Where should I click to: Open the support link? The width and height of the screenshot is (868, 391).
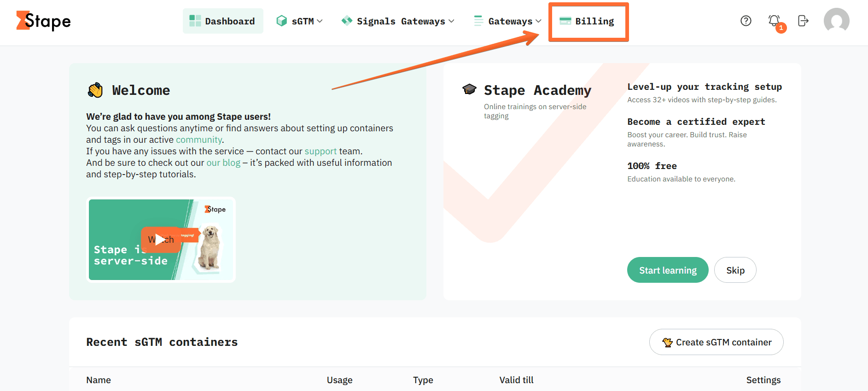(320, 151)
